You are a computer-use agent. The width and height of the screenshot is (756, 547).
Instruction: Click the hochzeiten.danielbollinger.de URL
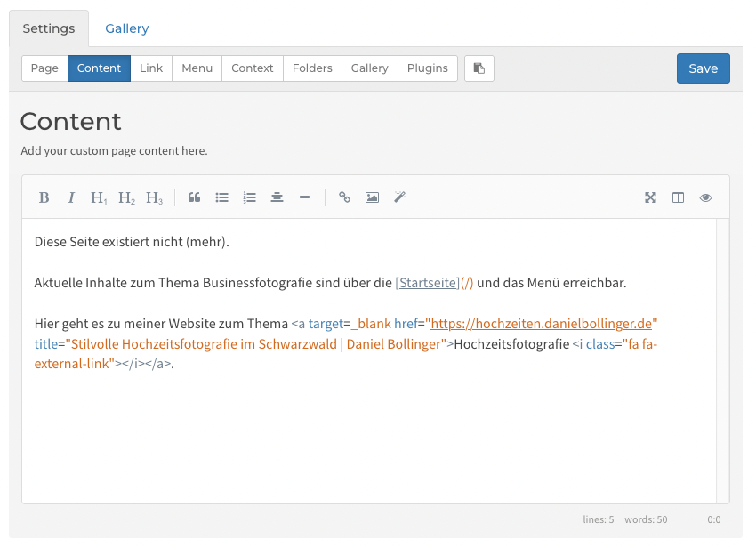pos(541,324)
